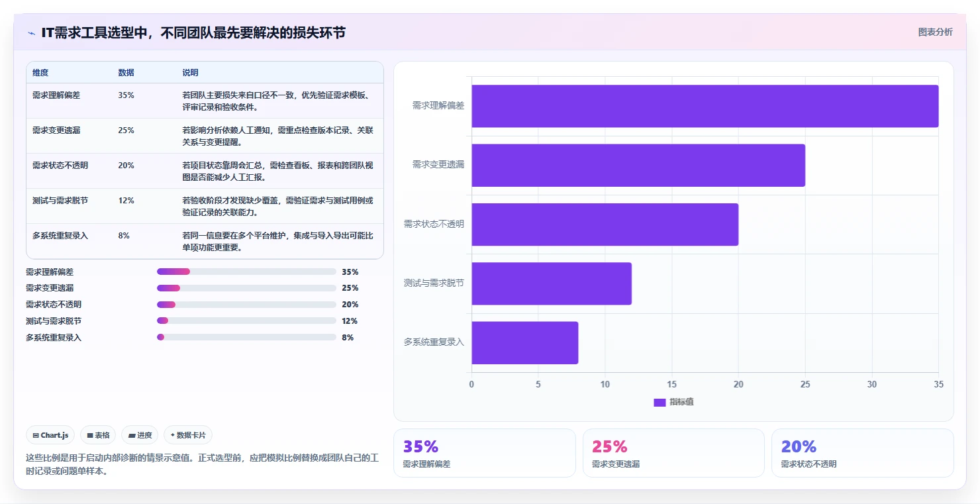Click the lightning icon beside the title

click(x=31, y=32)
